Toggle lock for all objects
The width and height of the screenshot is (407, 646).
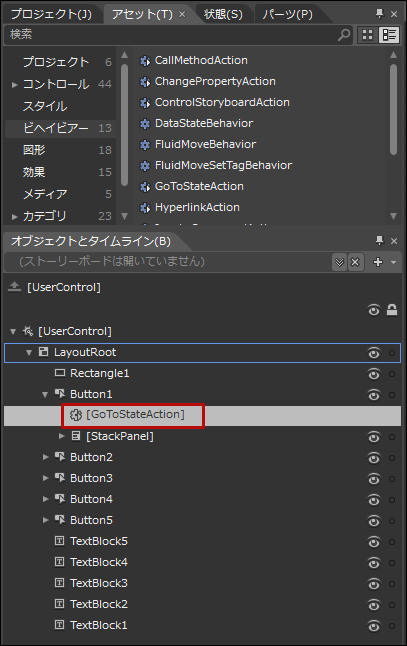(392, 310)
